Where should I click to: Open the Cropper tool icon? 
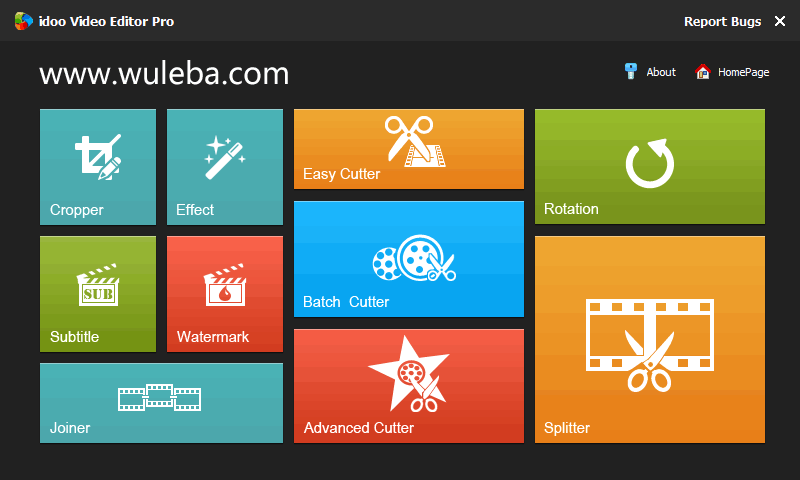tap(98, 157)
